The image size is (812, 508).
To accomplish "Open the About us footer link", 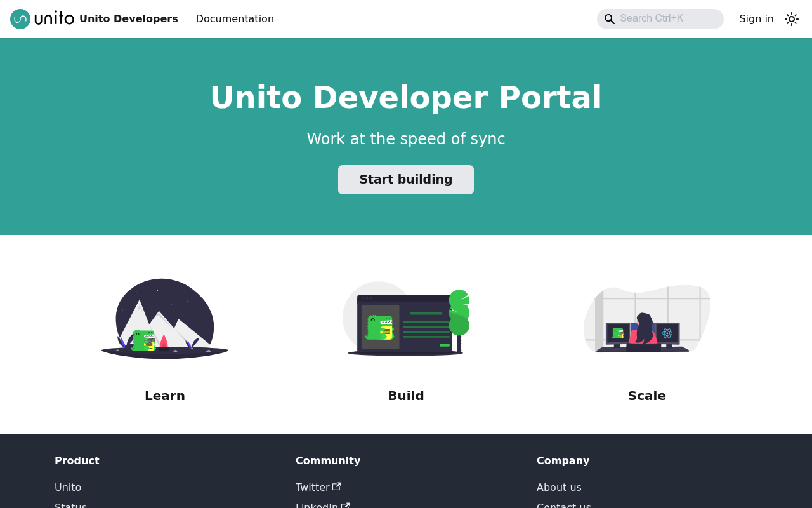I will [x=559, y=487].
